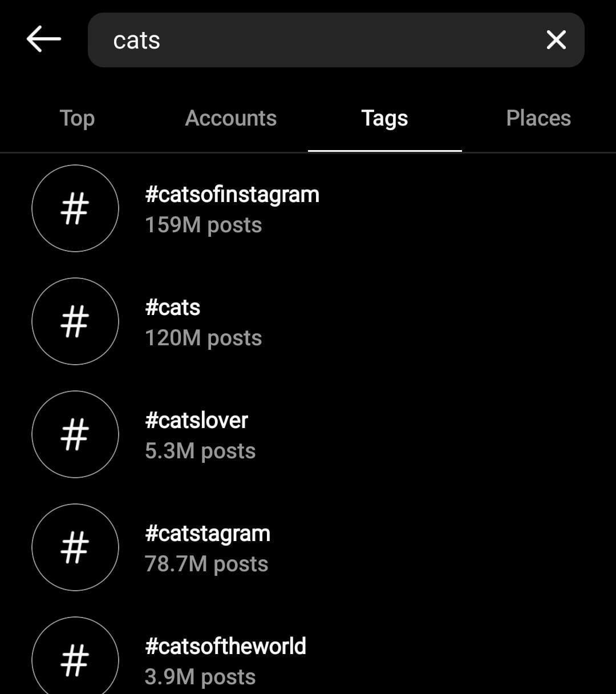
Task: Tap the 5.3M posts count text
Action: 200,451
